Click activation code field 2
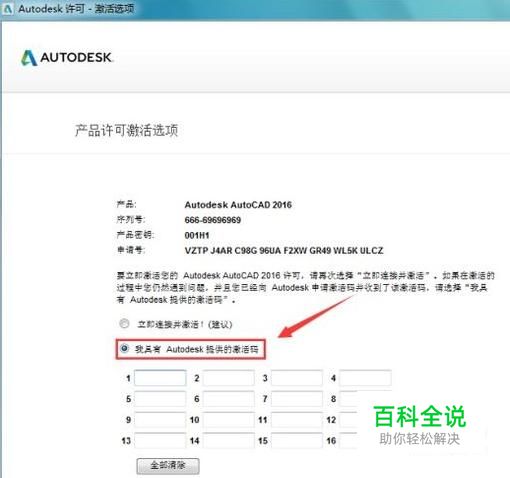The height and width of the screenshot is (478, 510). (229, 378)
